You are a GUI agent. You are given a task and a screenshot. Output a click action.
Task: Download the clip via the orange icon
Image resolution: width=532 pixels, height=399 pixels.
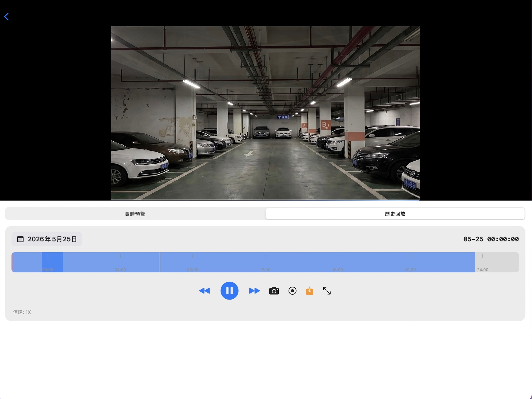310,291
